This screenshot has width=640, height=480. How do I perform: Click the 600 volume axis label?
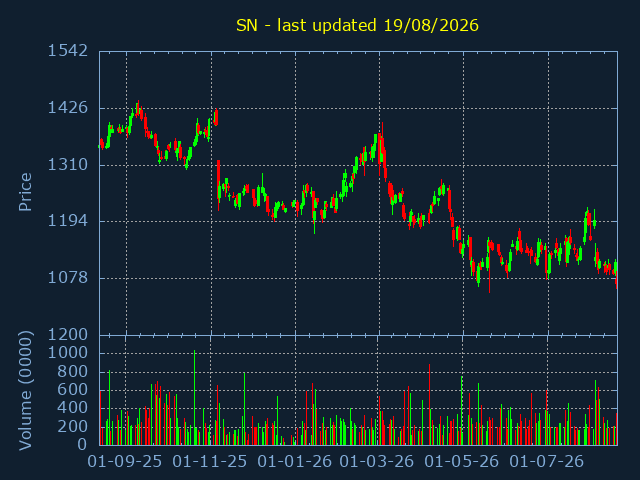73,390
